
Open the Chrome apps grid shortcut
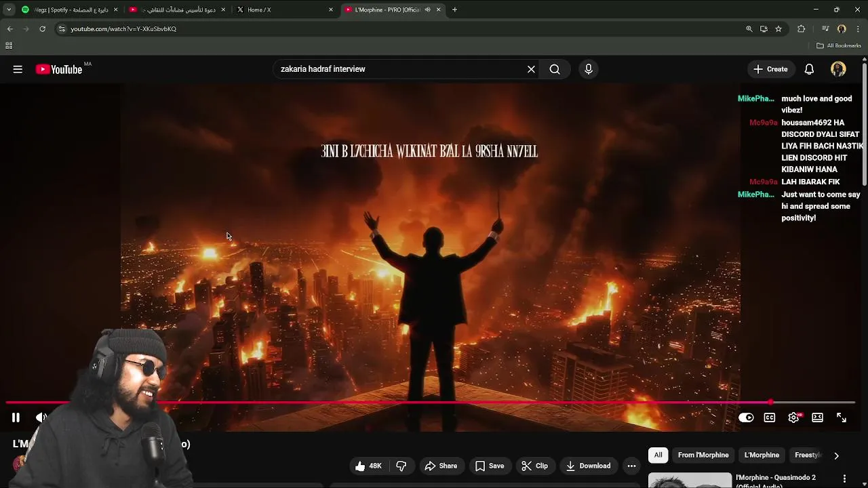[9, 45]
